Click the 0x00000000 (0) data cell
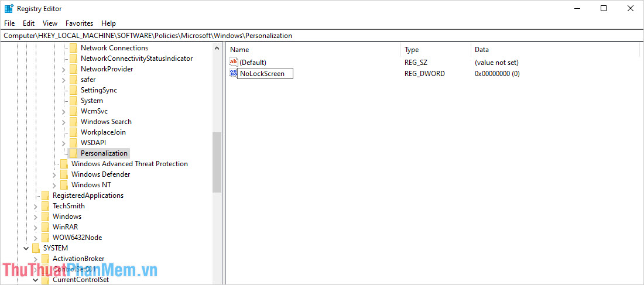The height and width of the screenshot is (285, 644). point(497,74)
